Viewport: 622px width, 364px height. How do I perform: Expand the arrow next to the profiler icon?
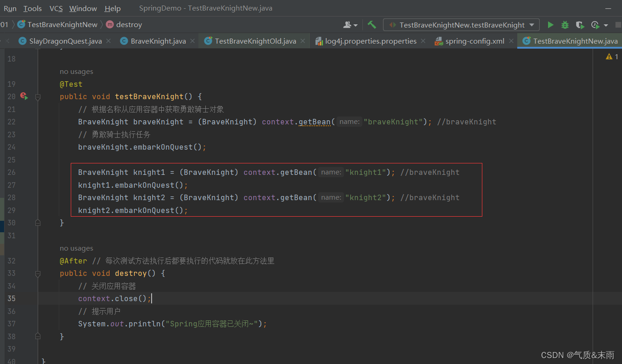click(606, 25)
